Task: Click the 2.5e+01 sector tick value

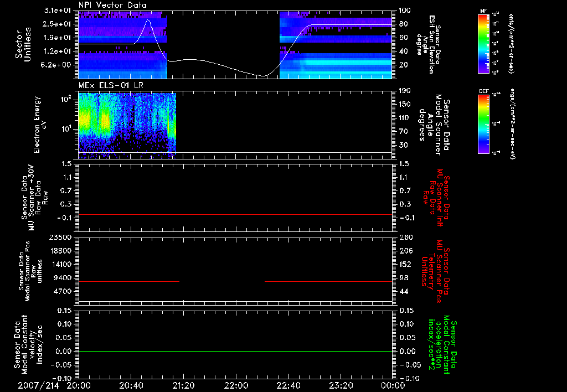Action: click(56, 24)
